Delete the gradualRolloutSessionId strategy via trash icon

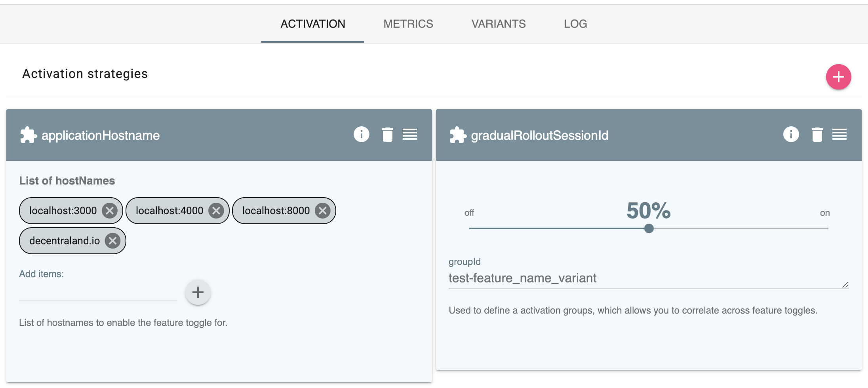tap(817, 134)
